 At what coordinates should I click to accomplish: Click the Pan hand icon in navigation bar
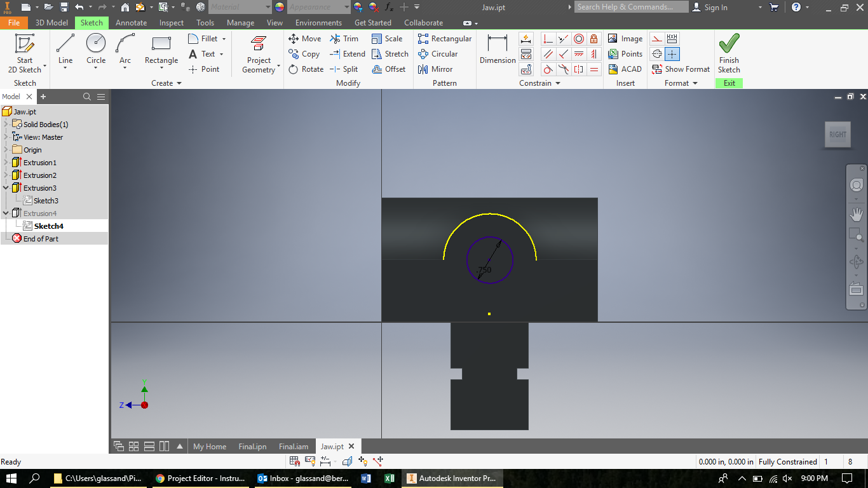click(x=856, y=214)
